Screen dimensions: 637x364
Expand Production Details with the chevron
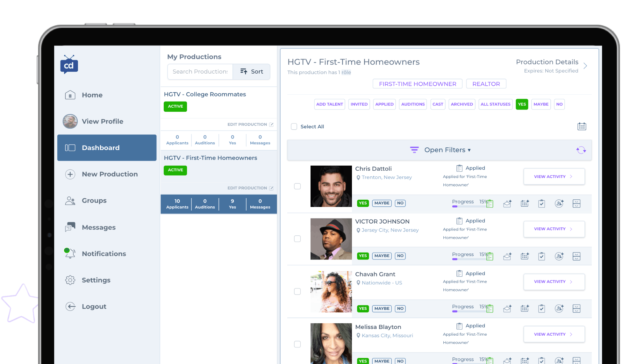tap(585, 66)
